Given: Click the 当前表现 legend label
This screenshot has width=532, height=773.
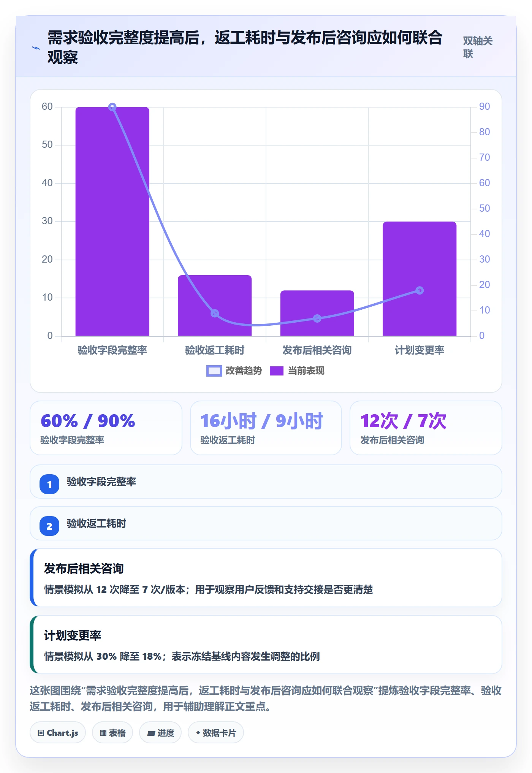Looking at the screenshot, I should tap(306, 371).
